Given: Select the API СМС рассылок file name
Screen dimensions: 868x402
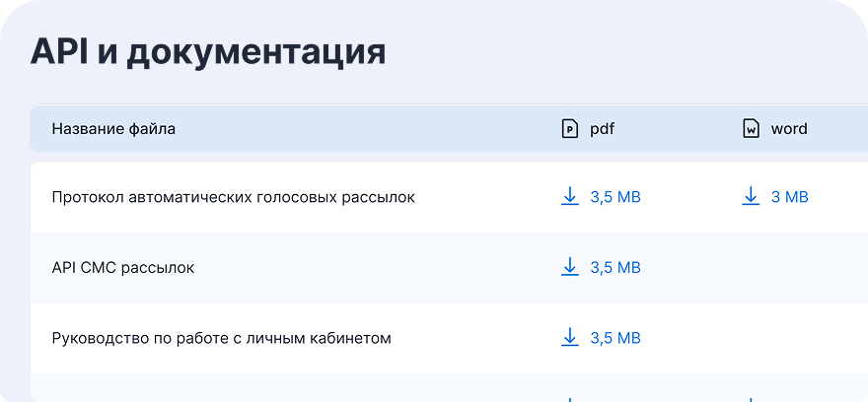Looking at the screenshot, I should pyautogui.click(x=122, y=267).
